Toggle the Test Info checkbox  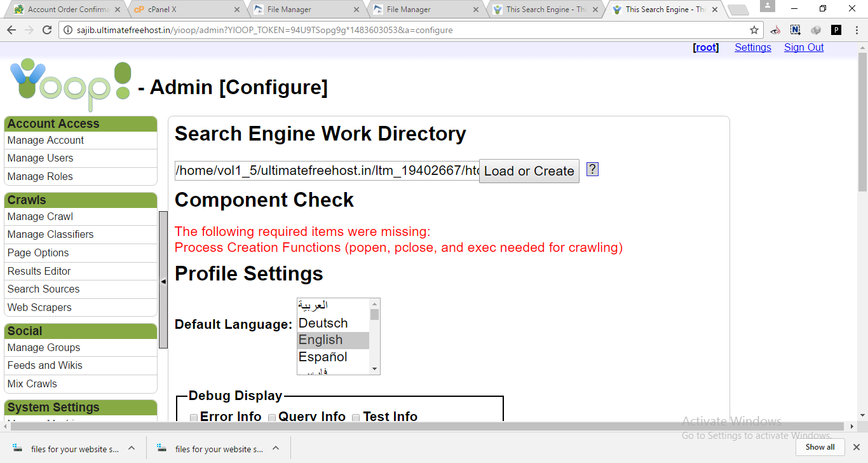click(x=356, y=418)
